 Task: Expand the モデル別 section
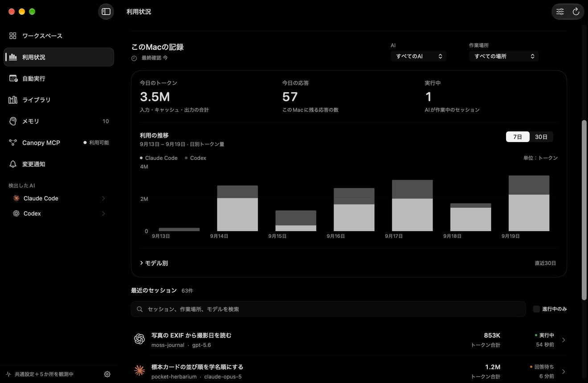tap(154, 263)
